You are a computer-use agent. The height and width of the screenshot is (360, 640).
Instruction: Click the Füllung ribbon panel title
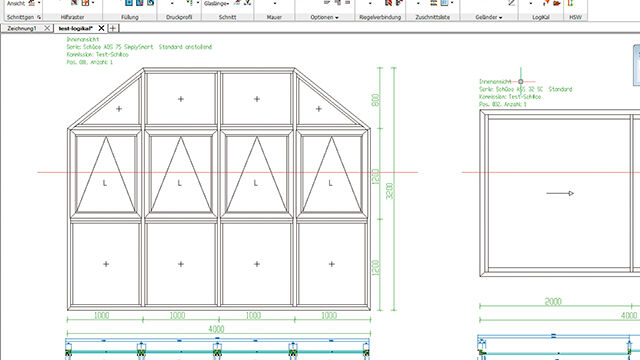(x=130, y=17)
